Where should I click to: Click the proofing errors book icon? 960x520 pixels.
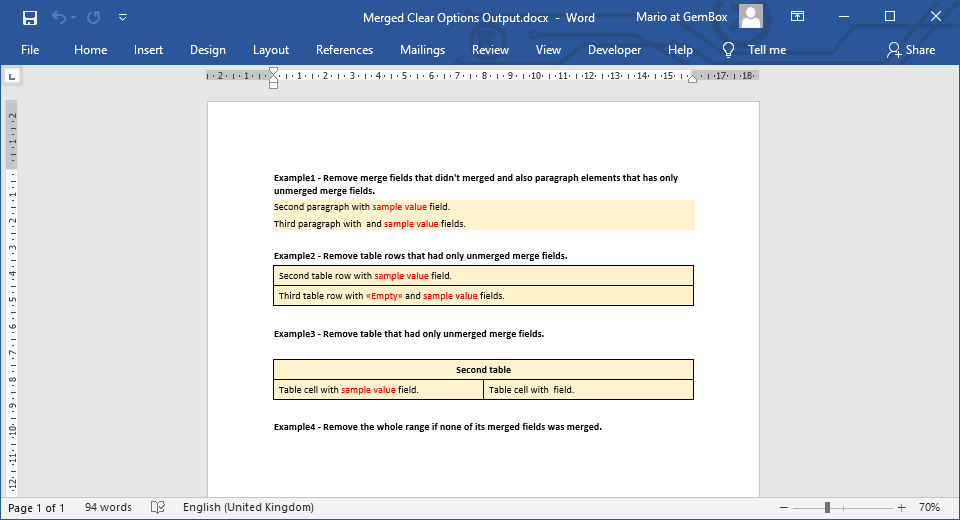click(158, 508)
